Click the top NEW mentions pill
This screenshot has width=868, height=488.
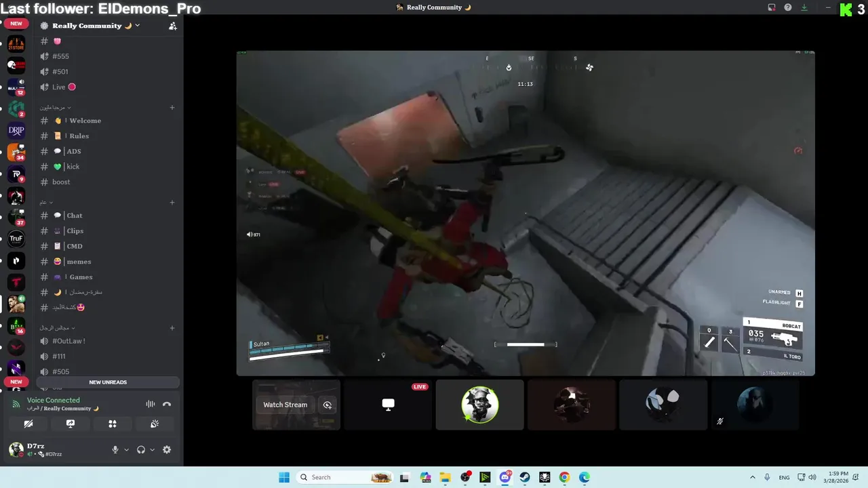16,24
